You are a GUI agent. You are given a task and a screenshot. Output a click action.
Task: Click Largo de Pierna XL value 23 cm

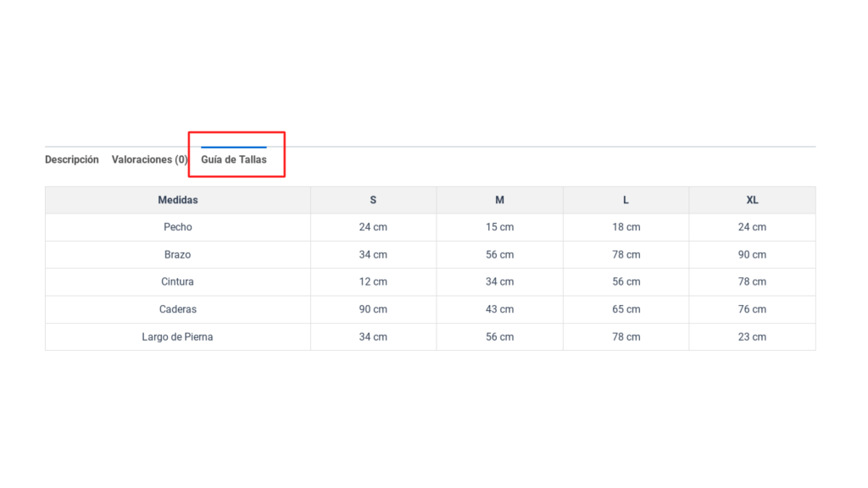[x=753, y=337]
